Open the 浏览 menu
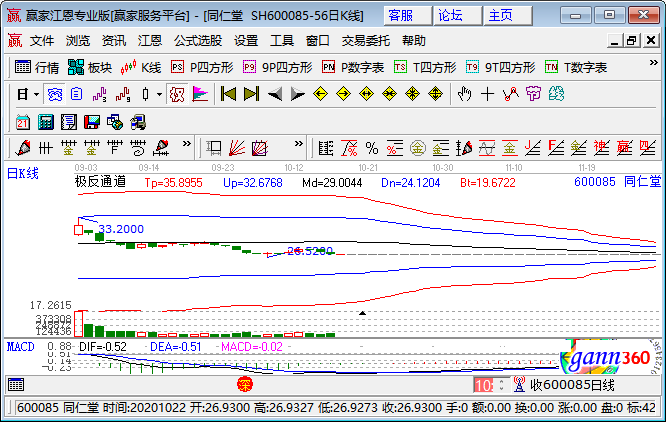Image resolution: width=666 pixels, height=422 pixels. tap(78, 41)
